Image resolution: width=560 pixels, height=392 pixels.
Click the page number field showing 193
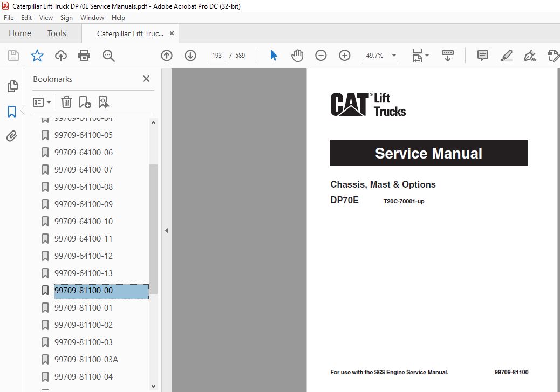click(217, 56)
